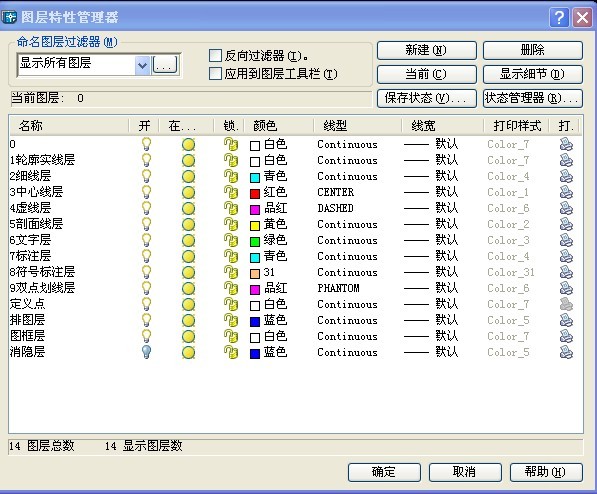Image resolution: width=597 pixels, height=494 pixels.
Task: Click printer icon of 2细线层
Action: click(x=566, y=176)
